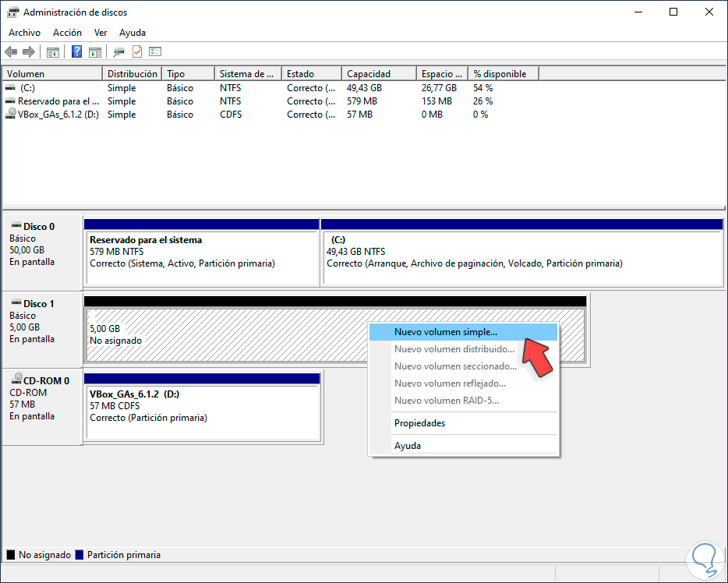Click the toolbar checklist settings icon
Viewport: 728px width, 583px height.
(x=155, y=51)
